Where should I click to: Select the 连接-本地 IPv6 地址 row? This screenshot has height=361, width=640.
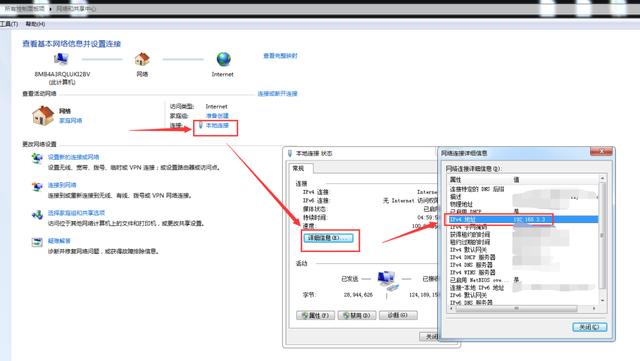[523, 287]
